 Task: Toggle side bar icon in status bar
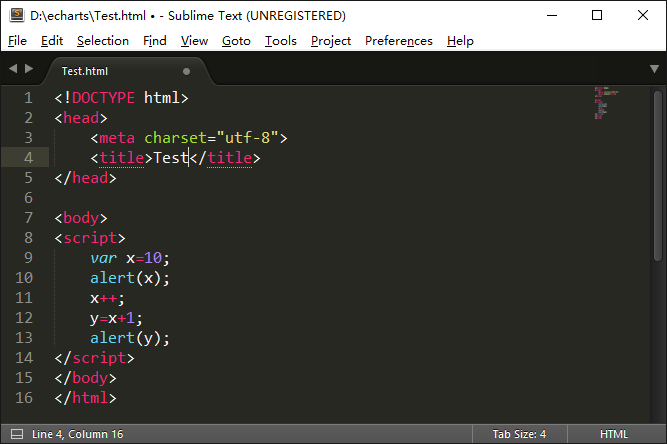[x=17, y=434]
